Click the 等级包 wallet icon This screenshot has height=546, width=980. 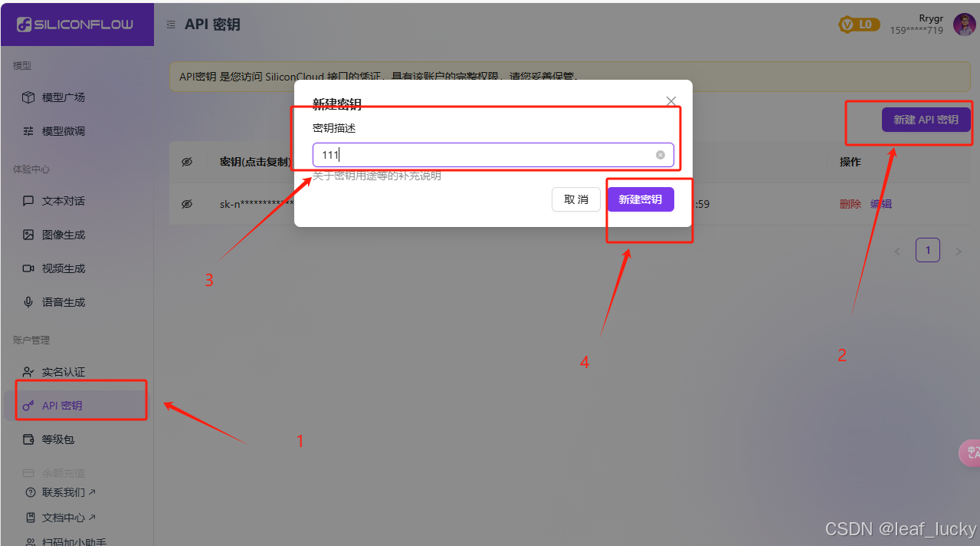point(28,439)
